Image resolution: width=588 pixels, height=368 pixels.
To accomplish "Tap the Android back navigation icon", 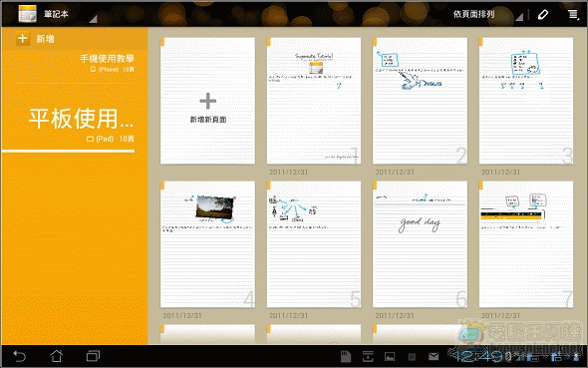I will pyautogui.click(x=20, y=356).
